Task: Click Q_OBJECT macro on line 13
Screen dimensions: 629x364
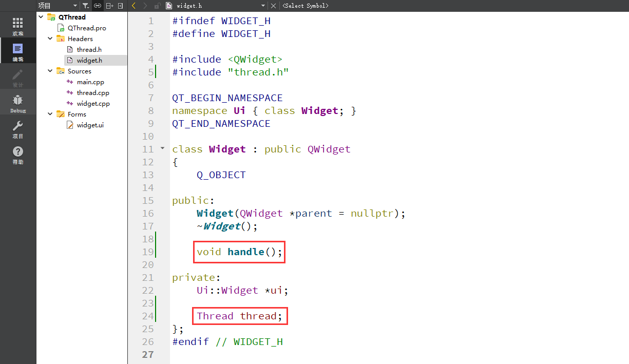Action: coord(221,175)
